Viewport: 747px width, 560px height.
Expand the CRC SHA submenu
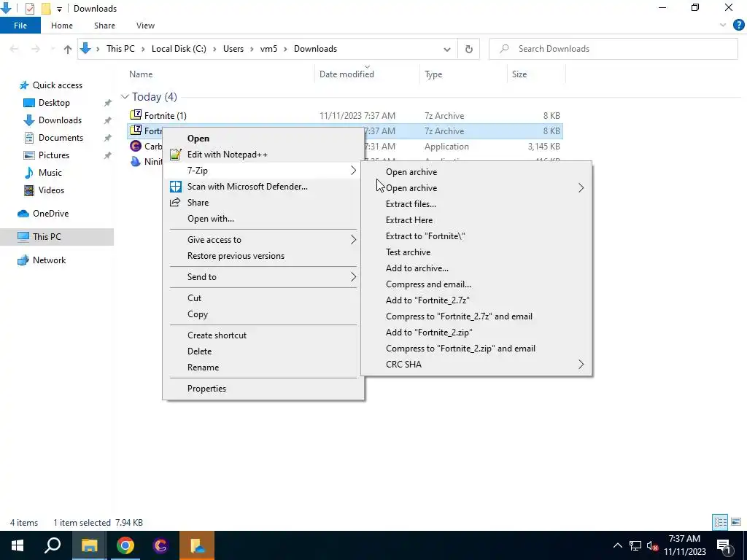(581, 365)
